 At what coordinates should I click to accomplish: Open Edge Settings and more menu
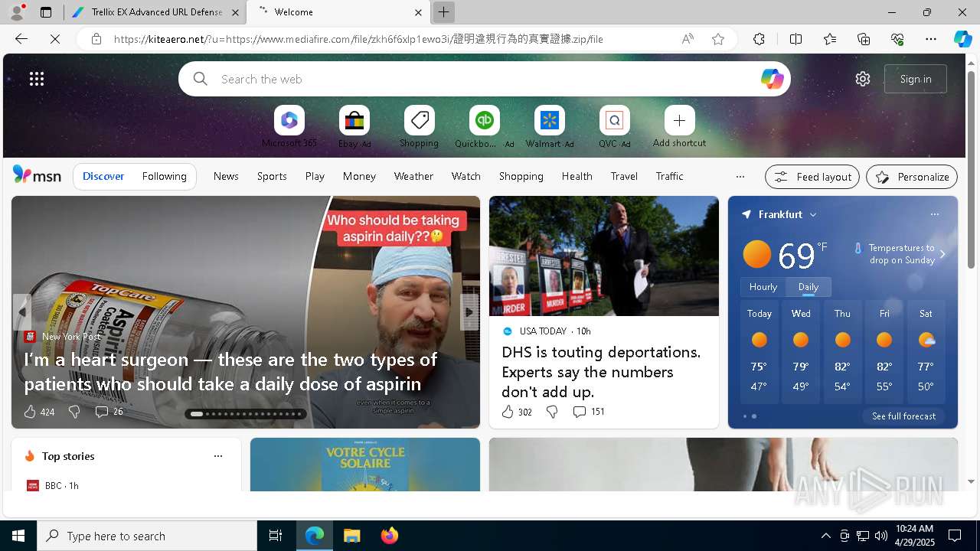tap(931, 39)
